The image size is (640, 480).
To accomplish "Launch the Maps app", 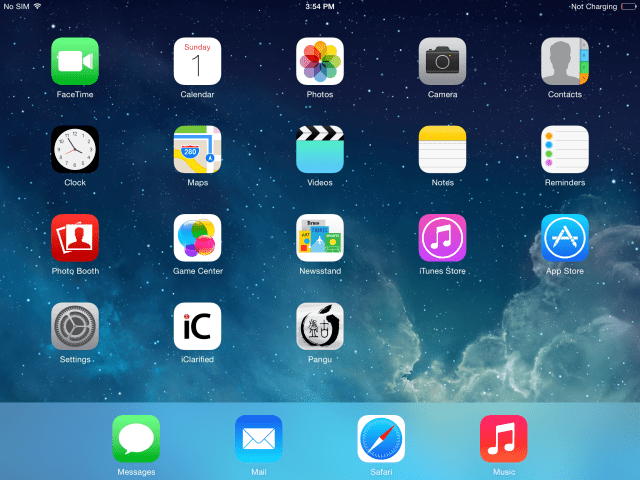I will (x=198, y=149).
